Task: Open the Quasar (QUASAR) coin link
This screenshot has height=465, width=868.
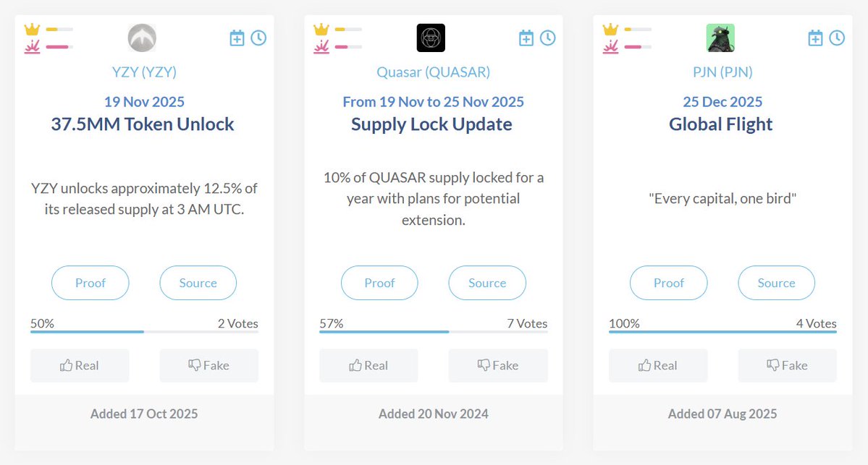Action: pos(433,72)
